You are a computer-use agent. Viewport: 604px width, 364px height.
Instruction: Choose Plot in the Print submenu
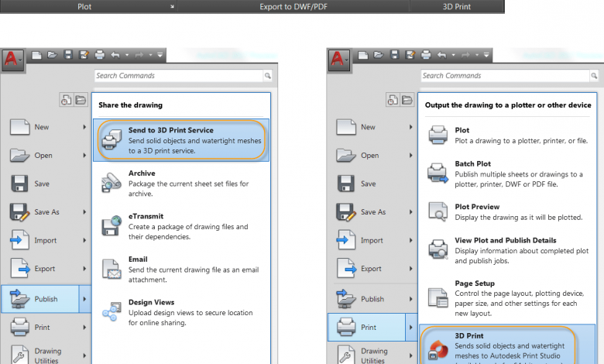(508, 136)
